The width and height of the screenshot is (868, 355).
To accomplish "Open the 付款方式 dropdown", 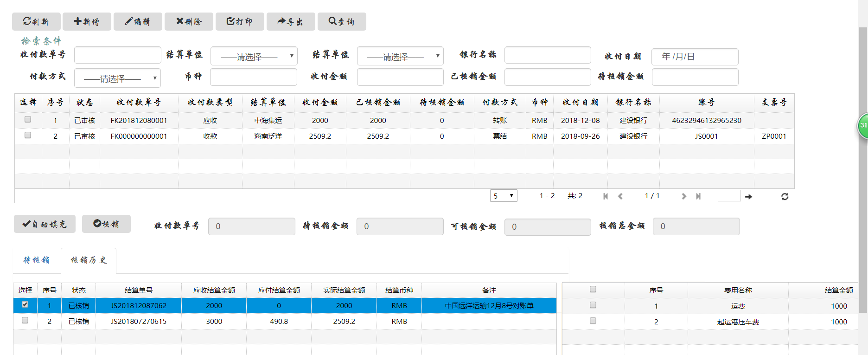I will [x=117, y=78].
